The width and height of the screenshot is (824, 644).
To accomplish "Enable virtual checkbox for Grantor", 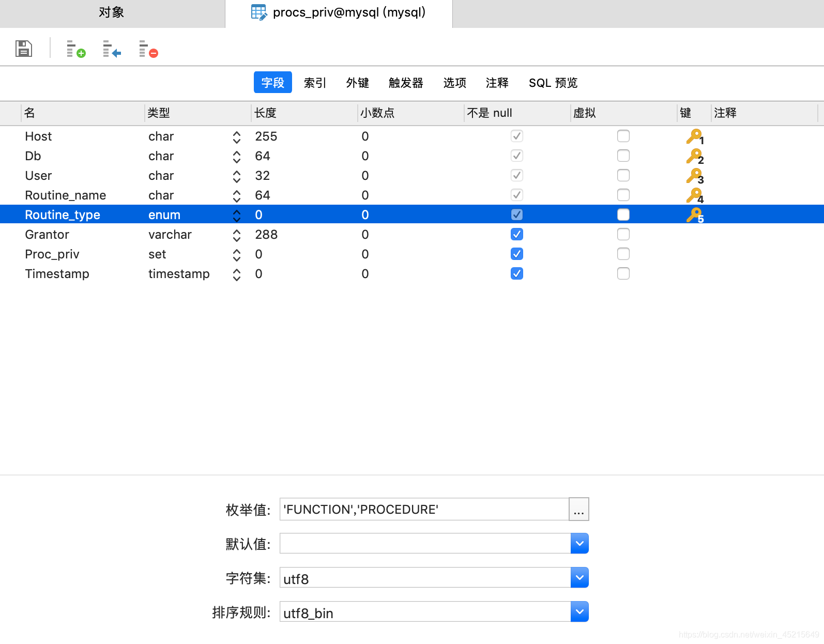I will coord(623,234).
